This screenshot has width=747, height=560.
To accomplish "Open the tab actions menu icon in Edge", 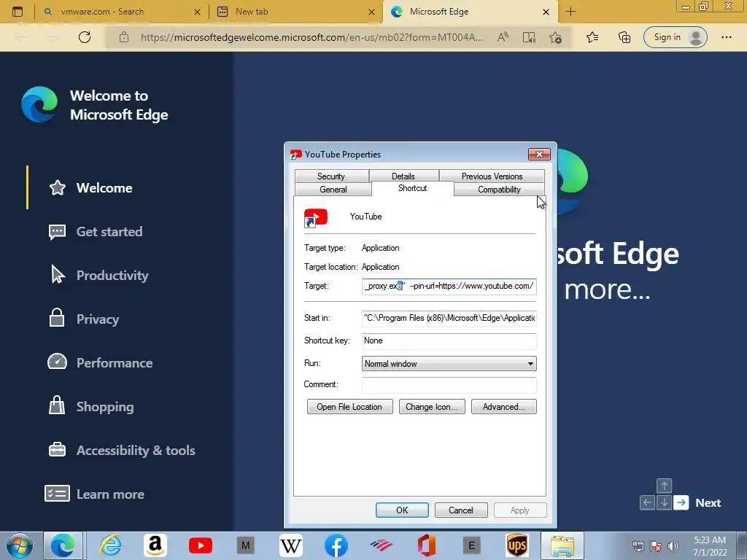I will click(18, 12).
